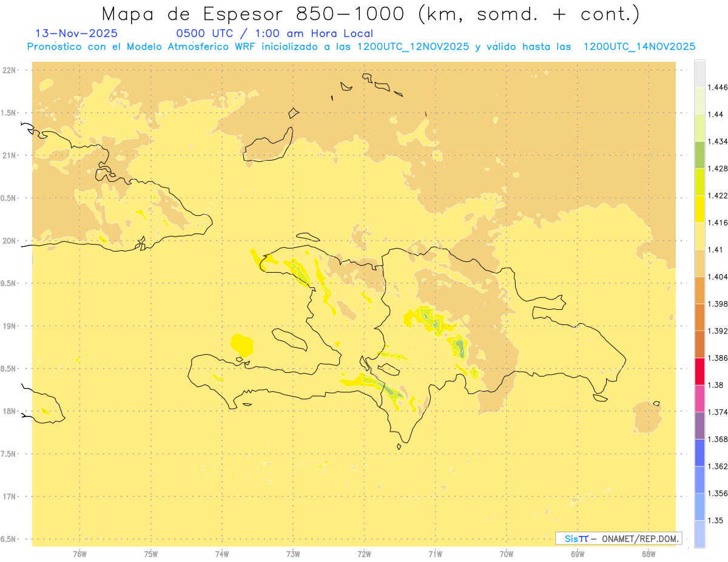Click the '1.446' colorbar value
This screenshot has height=562, width=728.
[718, 88]
